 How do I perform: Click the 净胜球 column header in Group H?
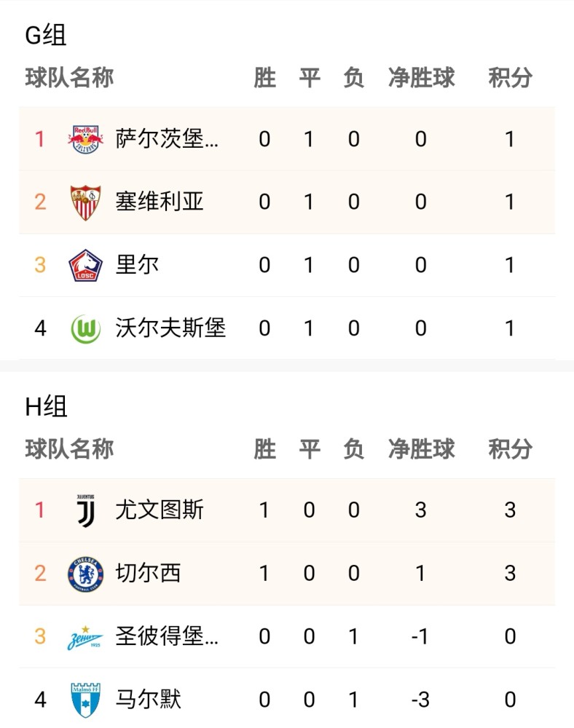421,449
